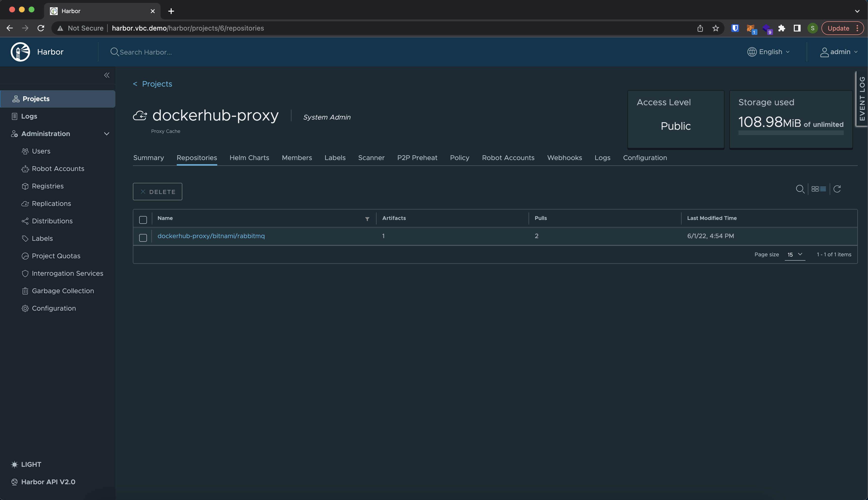The width and height of the screenshot is (868, 500).
Task: Open the Webhooks tab
Action: tap(564, 158)
